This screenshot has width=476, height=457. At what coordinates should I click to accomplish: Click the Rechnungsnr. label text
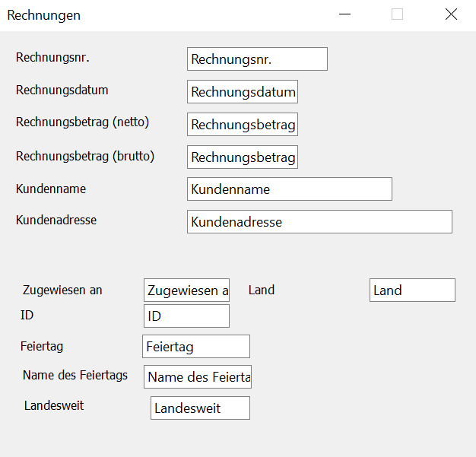(x=52, y=57)
